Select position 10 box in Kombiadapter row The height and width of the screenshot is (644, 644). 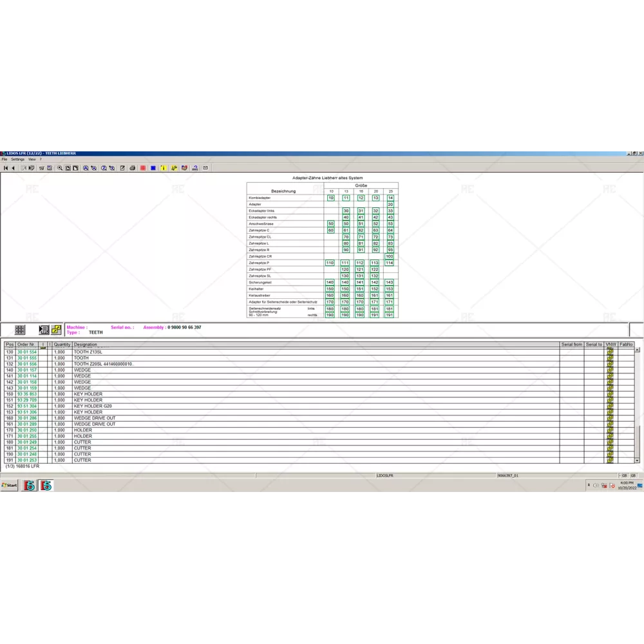(331, 198)
